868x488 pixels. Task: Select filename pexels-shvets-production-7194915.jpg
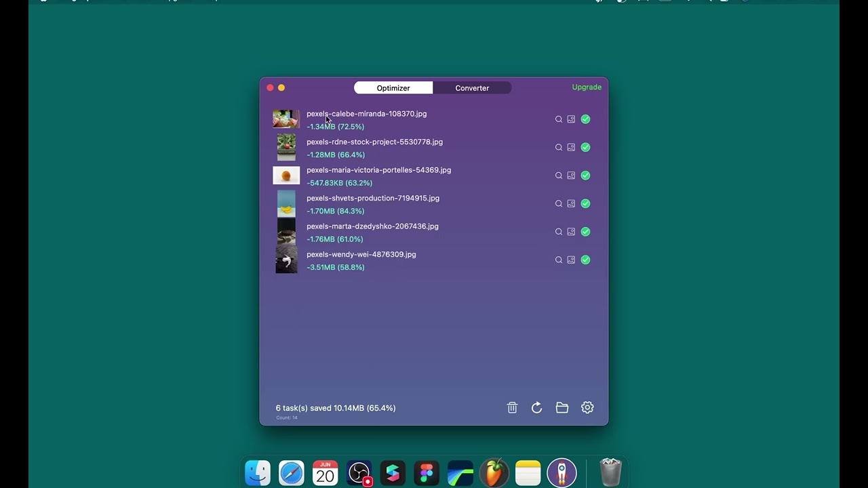[x=373, y=198]
